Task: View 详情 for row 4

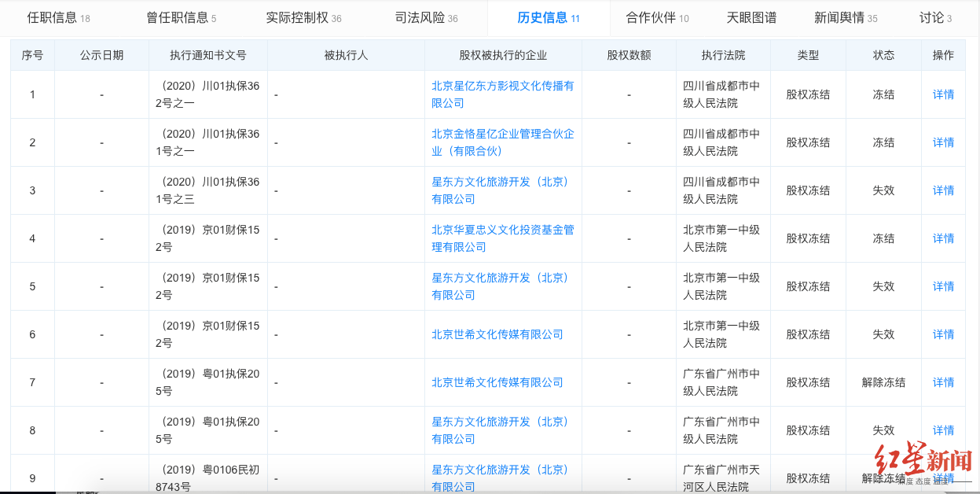Action: pos(943,238)
